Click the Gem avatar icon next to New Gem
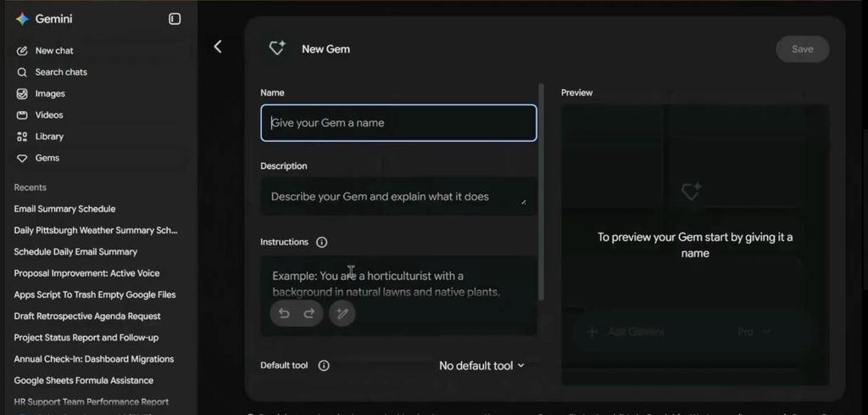 pyautogui.click(x=277, y=48)
